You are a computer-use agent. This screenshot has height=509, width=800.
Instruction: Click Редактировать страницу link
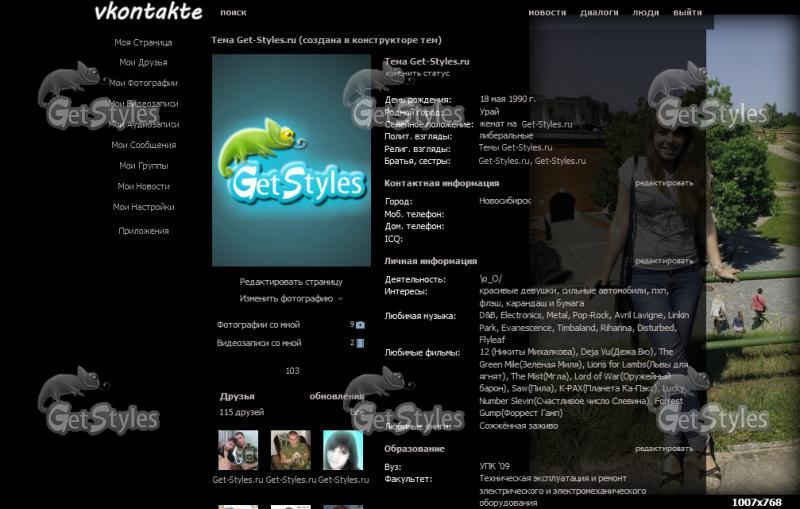[291, 282]
